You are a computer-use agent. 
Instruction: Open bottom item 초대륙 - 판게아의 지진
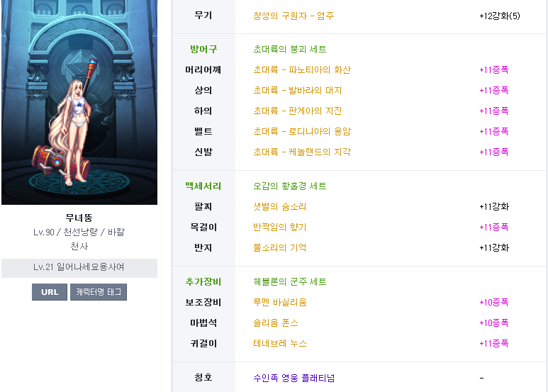[298, 111]
